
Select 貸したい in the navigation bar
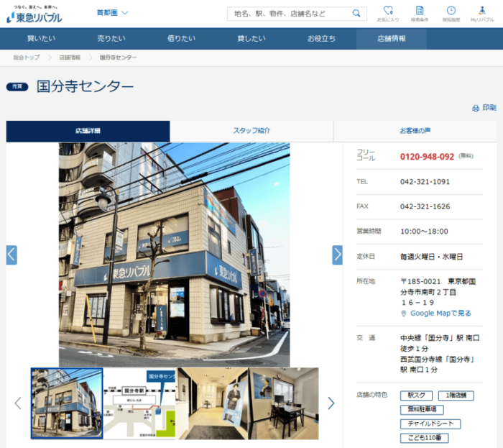251,39
